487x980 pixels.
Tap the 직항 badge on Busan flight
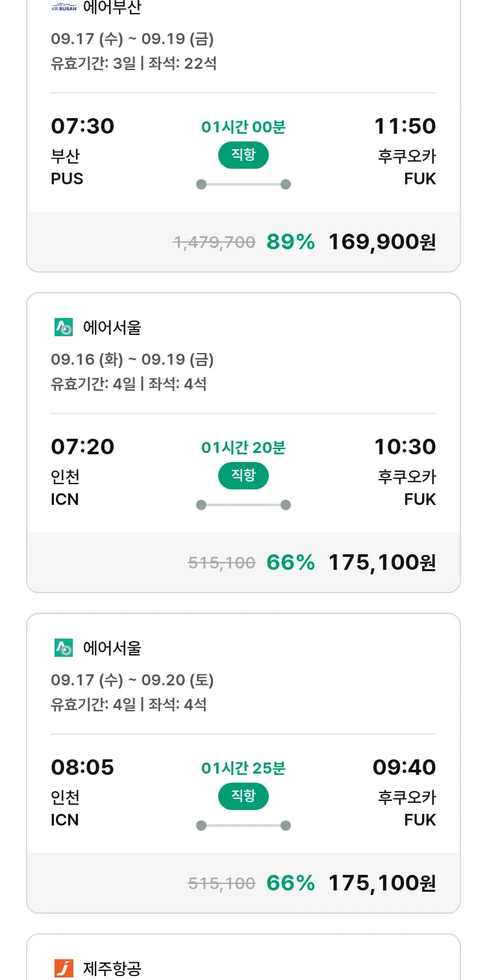(243, 155)
